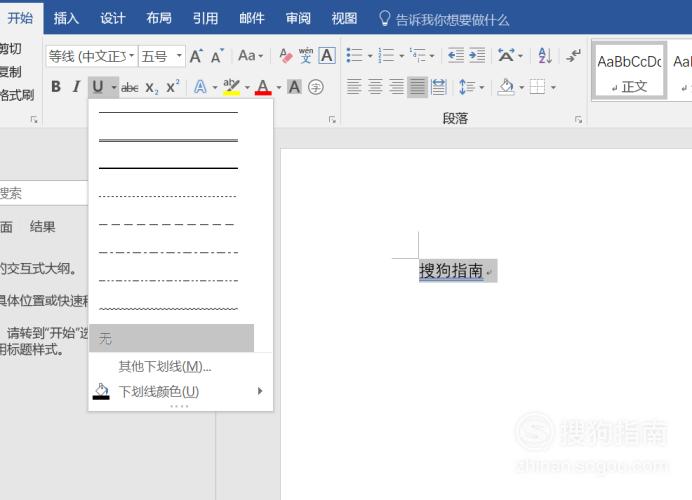Sort text with the A-Z icon
This screenshot has height=500, width=692.
(x=545, y=56)
